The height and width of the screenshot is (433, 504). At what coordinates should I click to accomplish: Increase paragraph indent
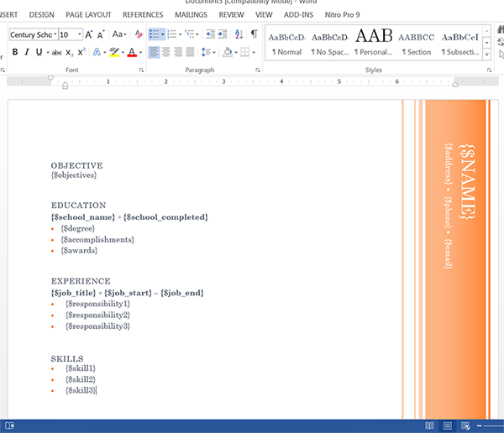223,34
